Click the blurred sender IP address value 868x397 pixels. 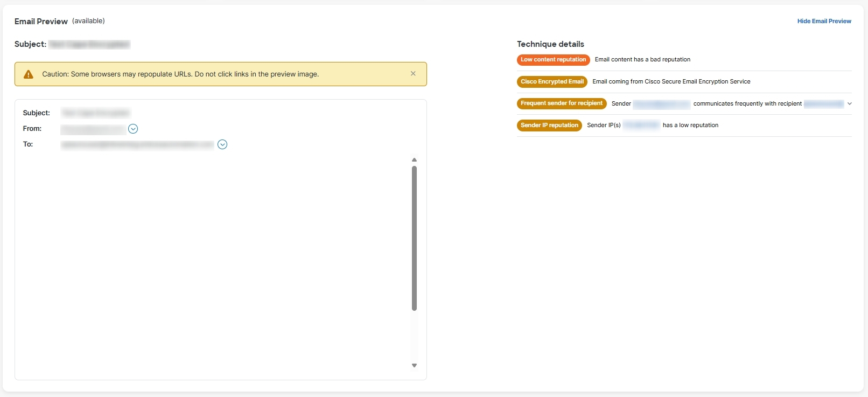[641, 126]
